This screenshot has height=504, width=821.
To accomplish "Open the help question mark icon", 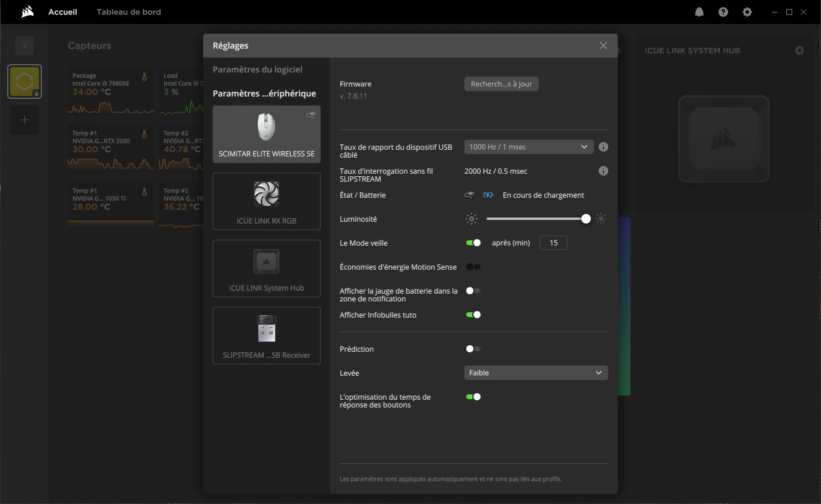I will coord(723,12).
